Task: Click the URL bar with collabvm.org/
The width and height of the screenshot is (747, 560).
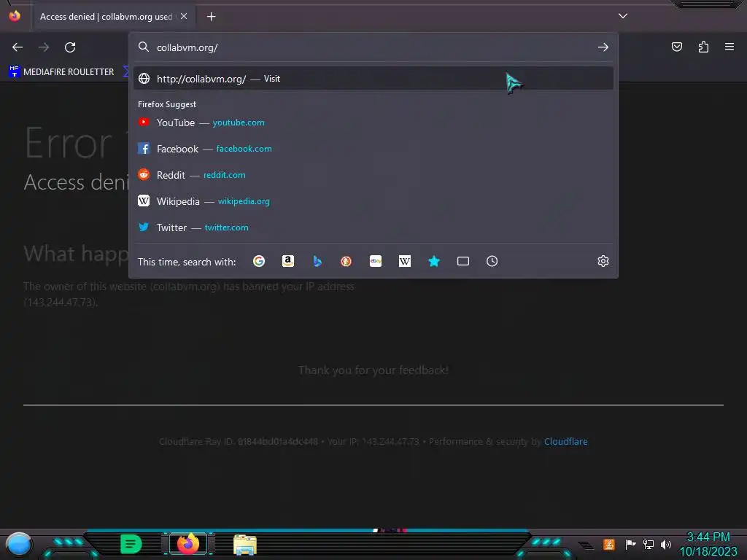Action: tap(373, 47)
